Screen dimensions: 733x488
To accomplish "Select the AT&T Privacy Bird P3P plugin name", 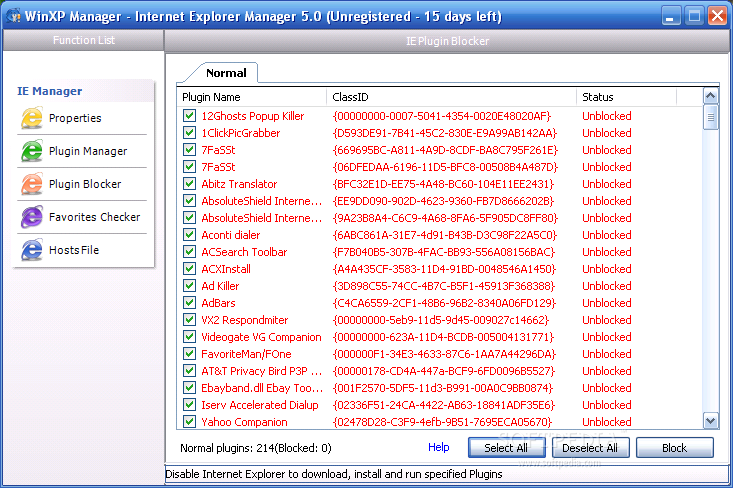I will point(262,371).
